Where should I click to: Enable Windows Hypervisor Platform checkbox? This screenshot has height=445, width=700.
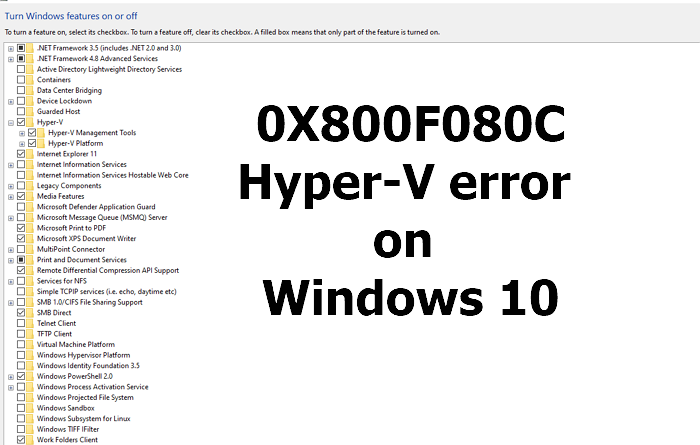[21, 355]
